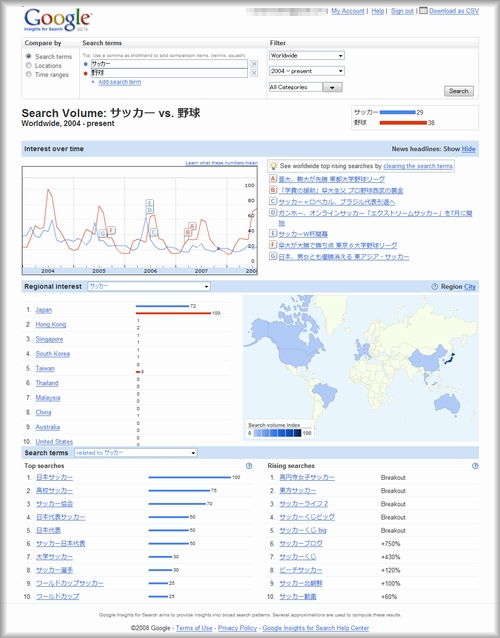
Task: Click chart flag E on the graph
Action: [x=150, y=203]
